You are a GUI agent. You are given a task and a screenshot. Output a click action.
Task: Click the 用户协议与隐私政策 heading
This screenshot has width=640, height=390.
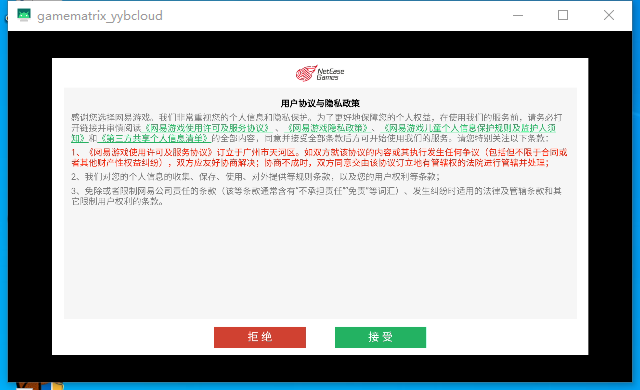[320, 103]
